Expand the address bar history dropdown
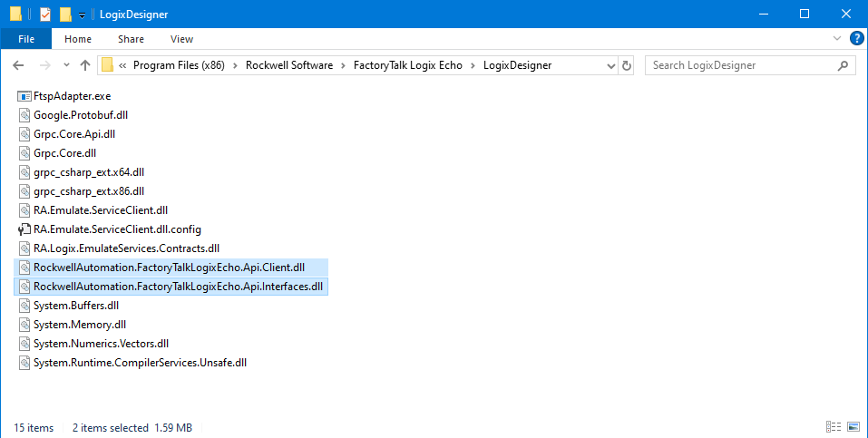 point(611,66)
